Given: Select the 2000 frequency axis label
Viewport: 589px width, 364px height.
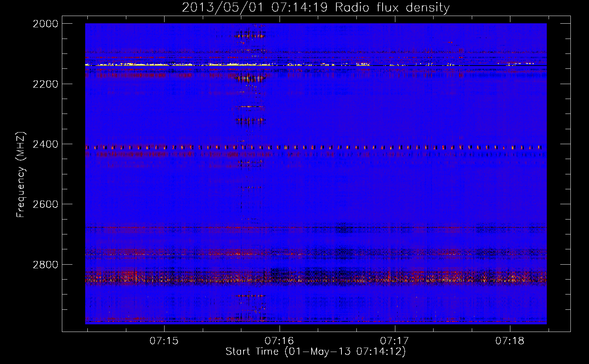Looking at the screenshot, I should 46,24.
